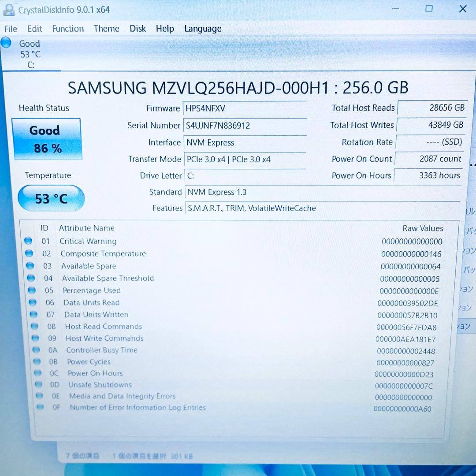The height and width of the screenshot is (476, 476).
Task: Open the Language menu
Action: (202, 28)
